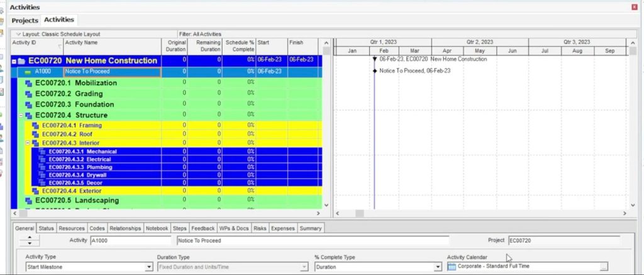Open the Steps details tab
This screenshot has width=644, height=275.
(x=179, y=228)
